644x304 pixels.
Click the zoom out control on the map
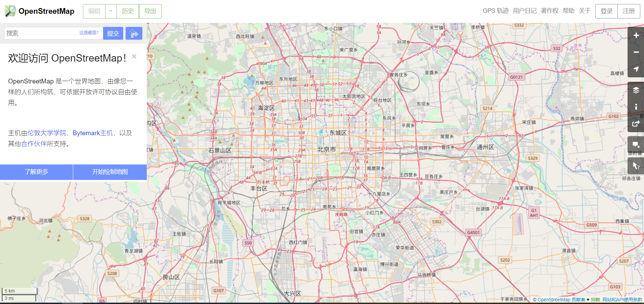click(636, 52)
